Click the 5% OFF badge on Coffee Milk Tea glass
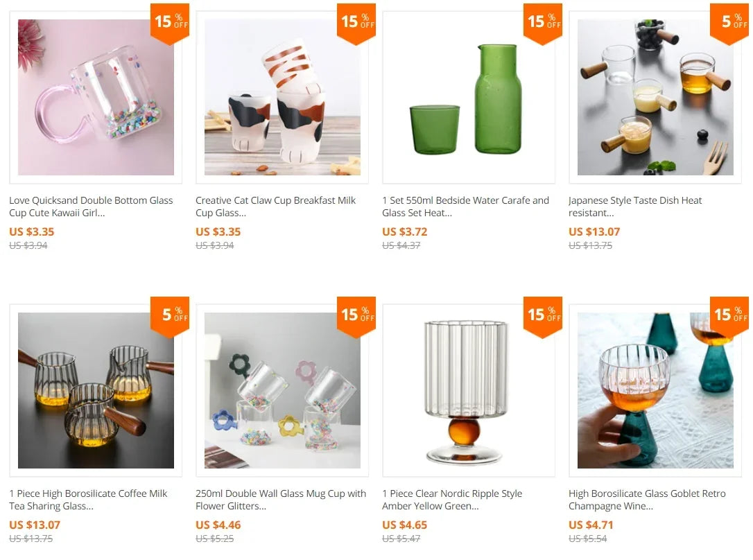This screenshot has width=753, height=560. coord(170,317)
